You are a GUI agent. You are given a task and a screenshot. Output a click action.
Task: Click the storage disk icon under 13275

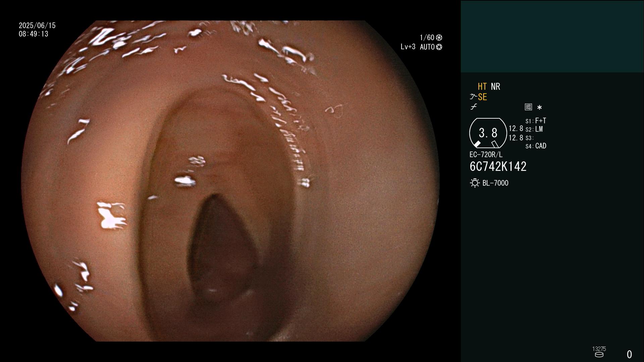click(x=599, y=355)
